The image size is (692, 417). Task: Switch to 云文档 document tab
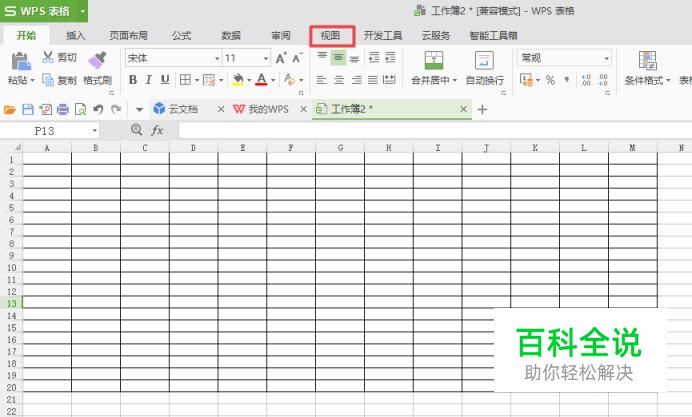tap(183, 109)
